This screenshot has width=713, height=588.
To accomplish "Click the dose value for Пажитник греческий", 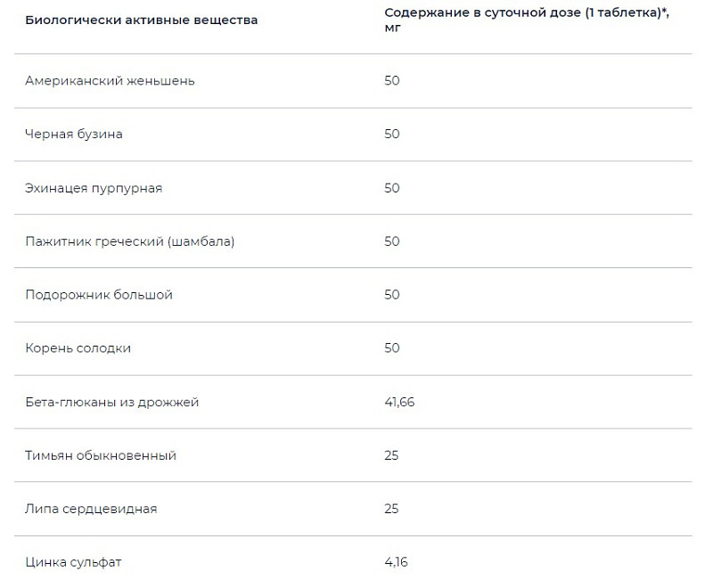I will (392, 241).
